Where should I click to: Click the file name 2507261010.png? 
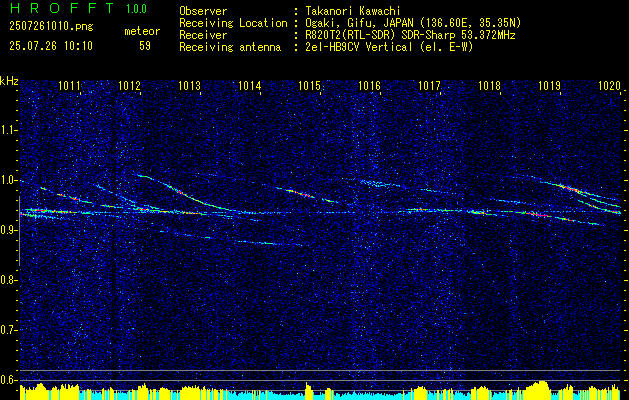tap(51, 26)
